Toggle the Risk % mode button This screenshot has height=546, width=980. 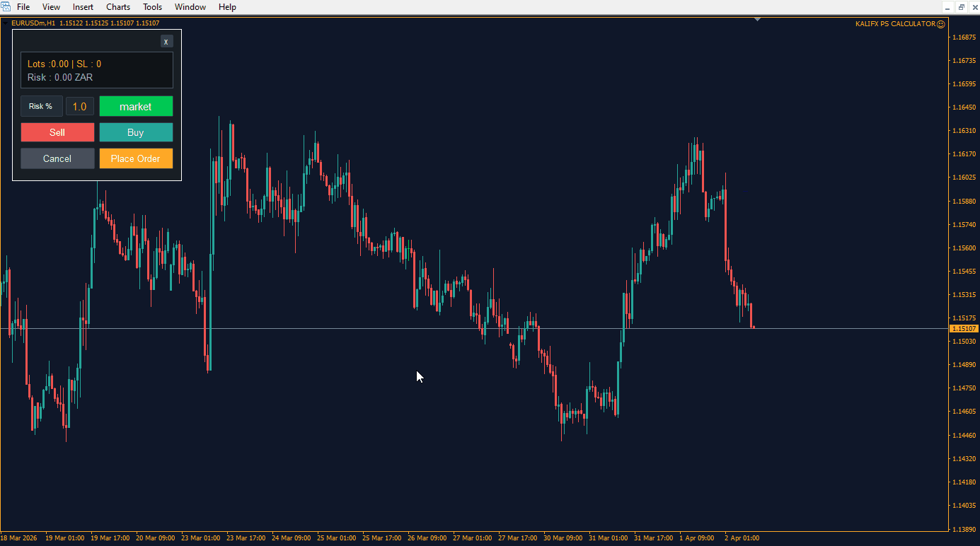pyautogui.click(x=41, y=107)
